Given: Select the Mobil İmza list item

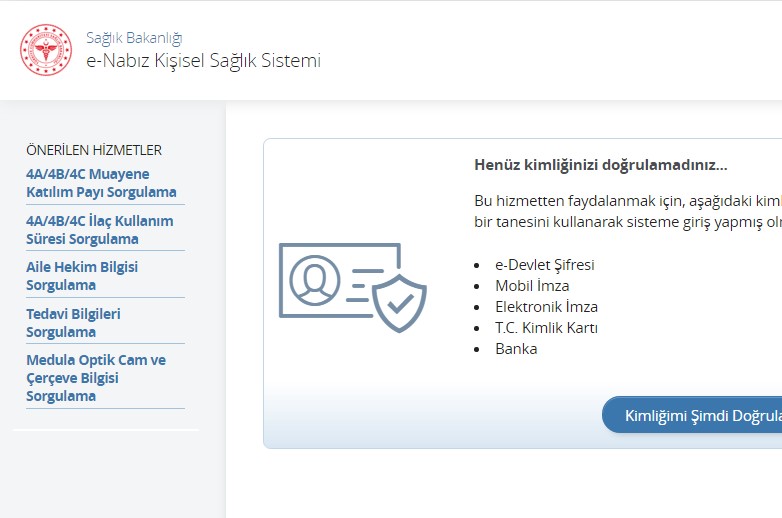Looking at the screenshot, I should point(532,286).
